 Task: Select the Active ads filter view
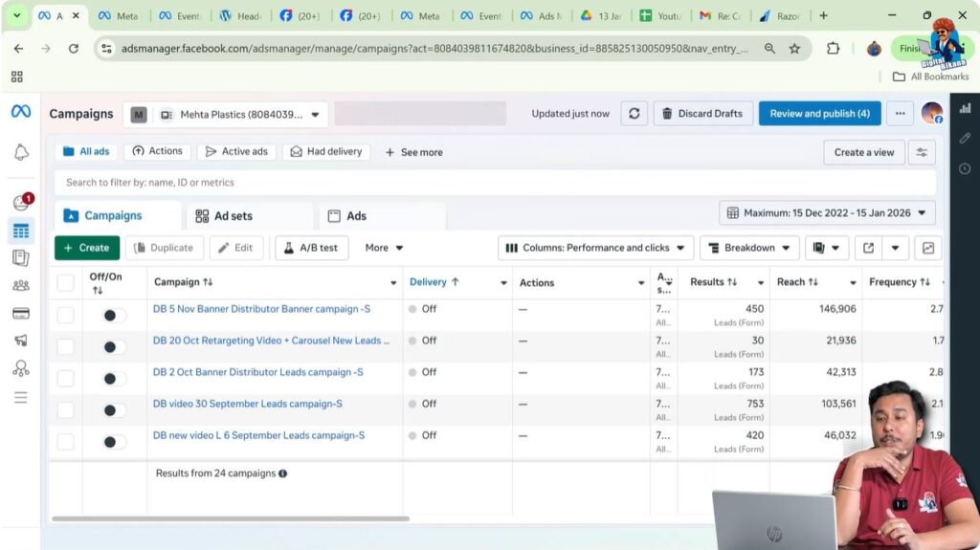click(x=237, y=151)
